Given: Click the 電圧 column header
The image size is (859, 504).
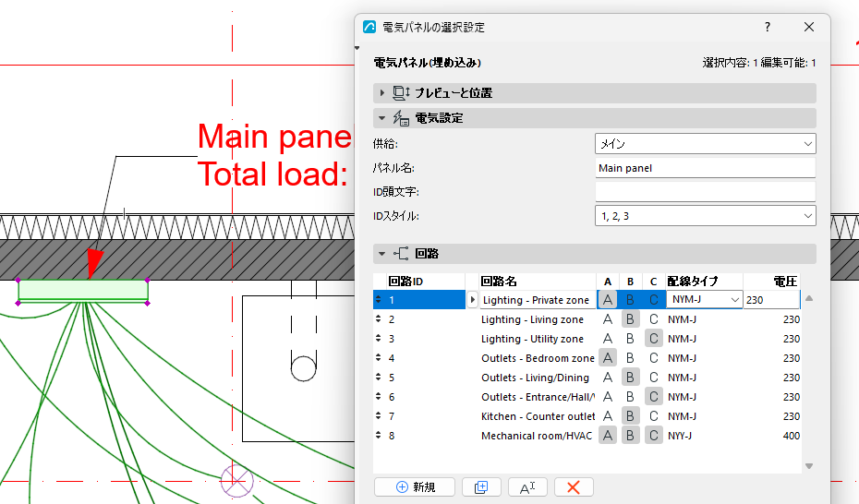Looking at the screenshot, I should click(772, 282).
